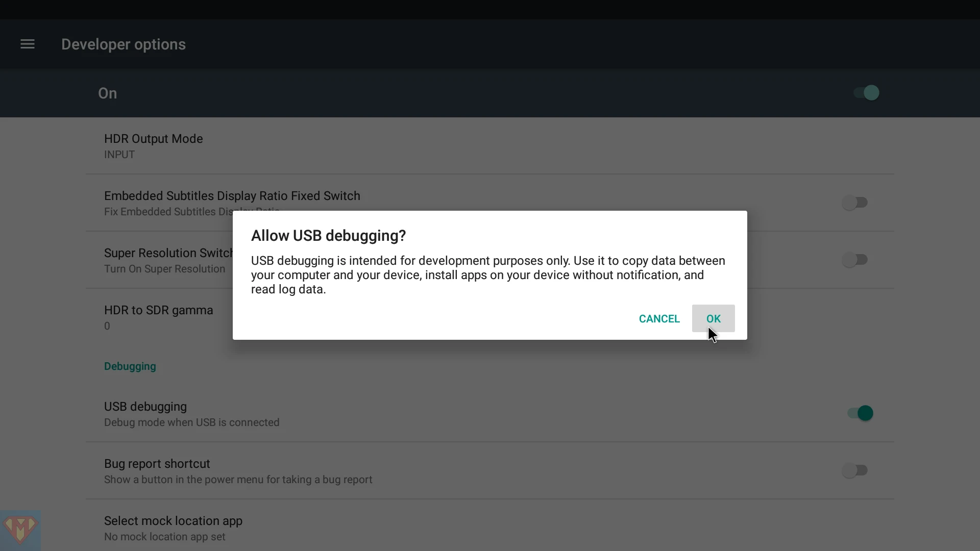The height and width of the screenshot is (551, 980).
Task: Open Select mock location app option
Action: (x=490, y=528)
